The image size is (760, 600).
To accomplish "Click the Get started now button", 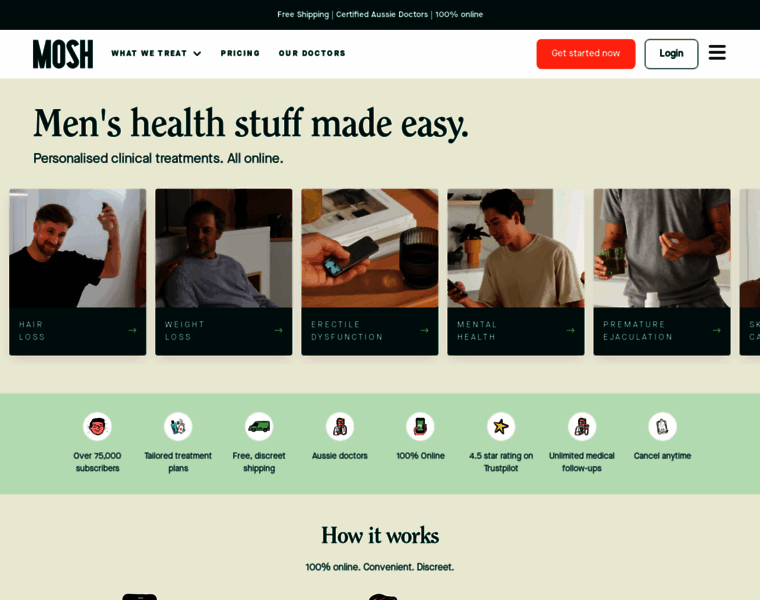I will coord(586,54).
